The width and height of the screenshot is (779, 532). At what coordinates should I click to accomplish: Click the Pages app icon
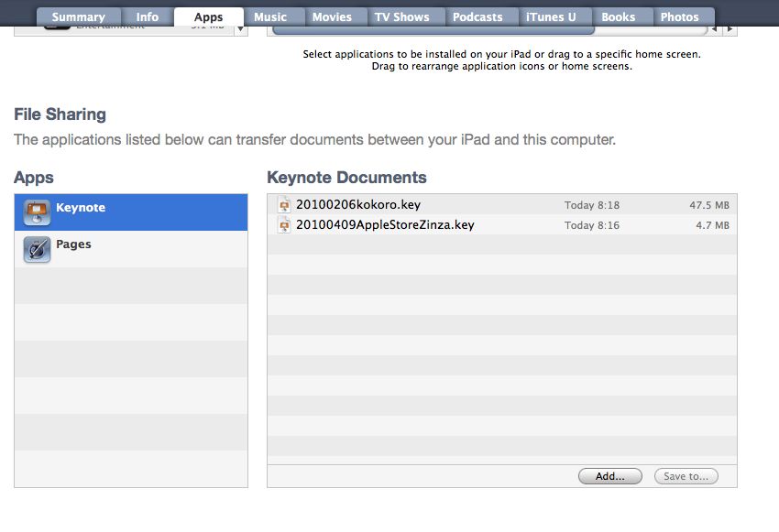pos(37,249)
